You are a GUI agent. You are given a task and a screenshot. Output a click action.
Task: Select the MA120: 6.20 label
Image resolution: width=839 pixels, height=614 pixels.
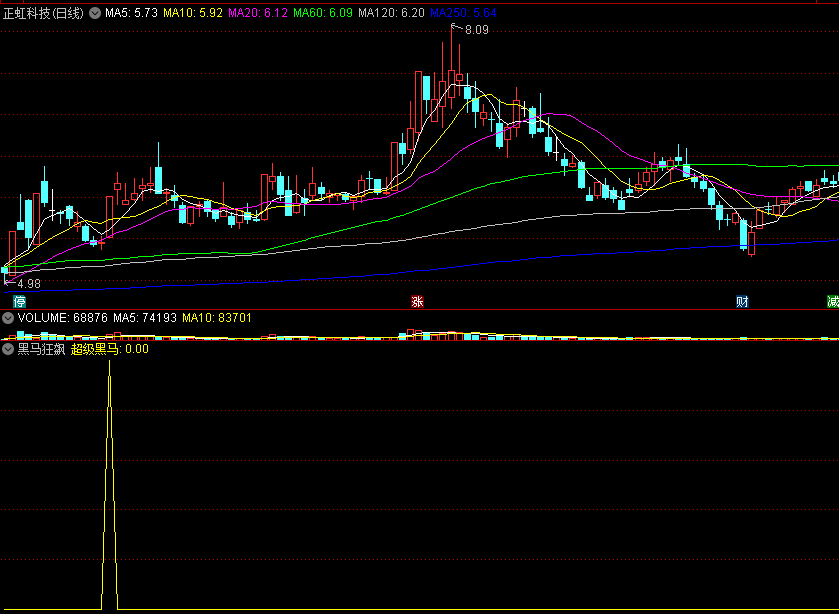click(391, 13)
